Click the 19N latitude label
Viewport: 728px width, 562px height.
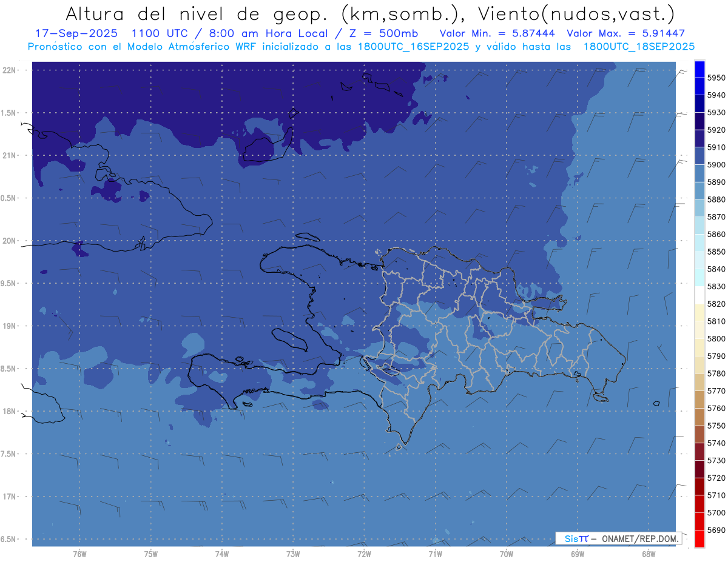tap(9, 326)
